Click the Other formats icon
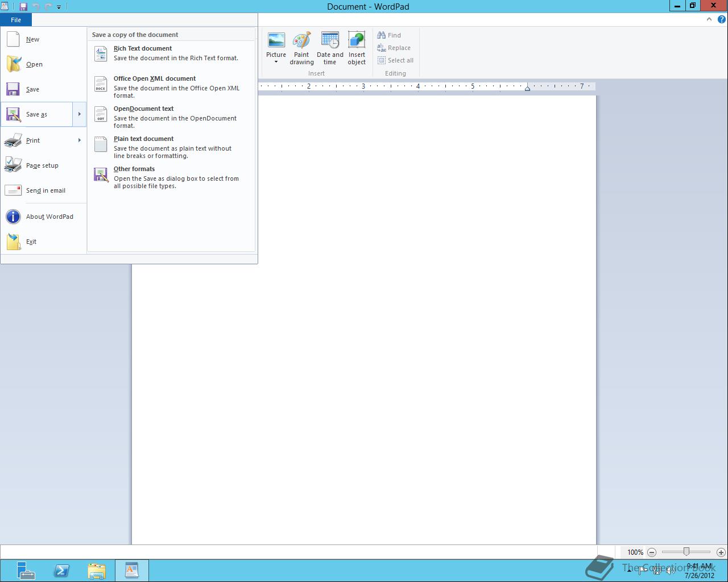 tap(101, 174)
